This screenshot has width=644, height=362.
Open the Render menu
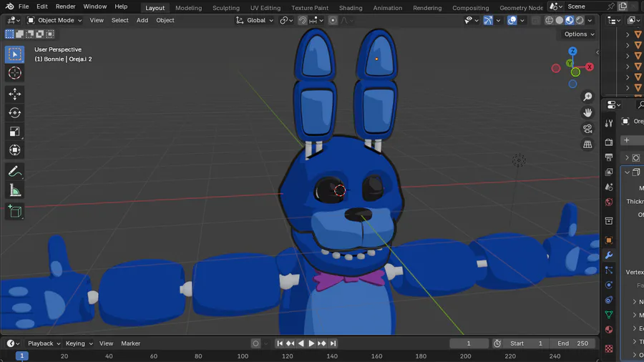(65, 6)
